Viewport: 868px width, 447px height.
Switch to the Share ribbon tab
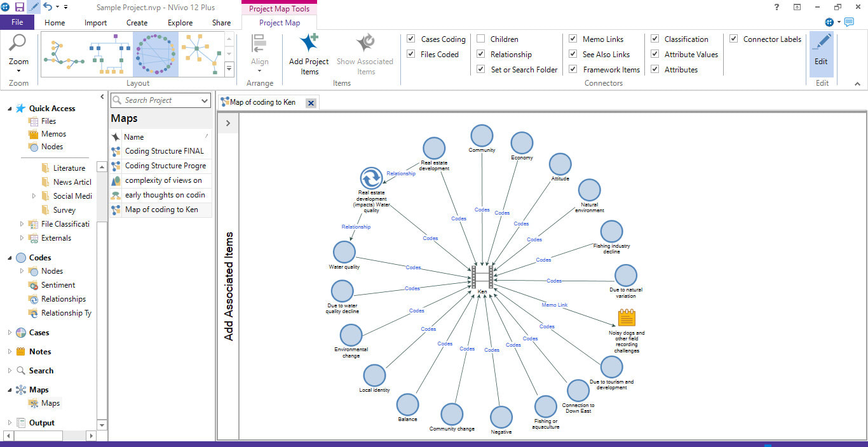pyautogui.click(x=221, y=23)
